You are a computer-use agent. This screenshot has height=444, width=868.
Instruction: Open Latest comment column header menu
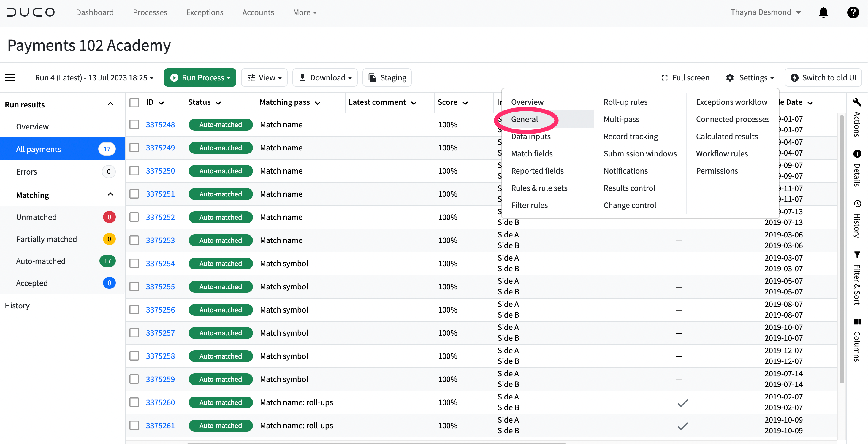coord(414,103)
